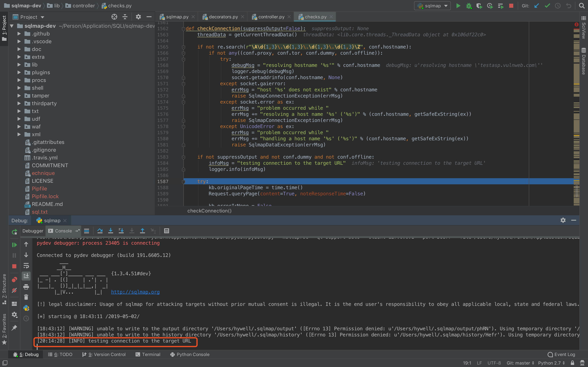Expand the thirdparty folder node

click(x=19, y=103)
